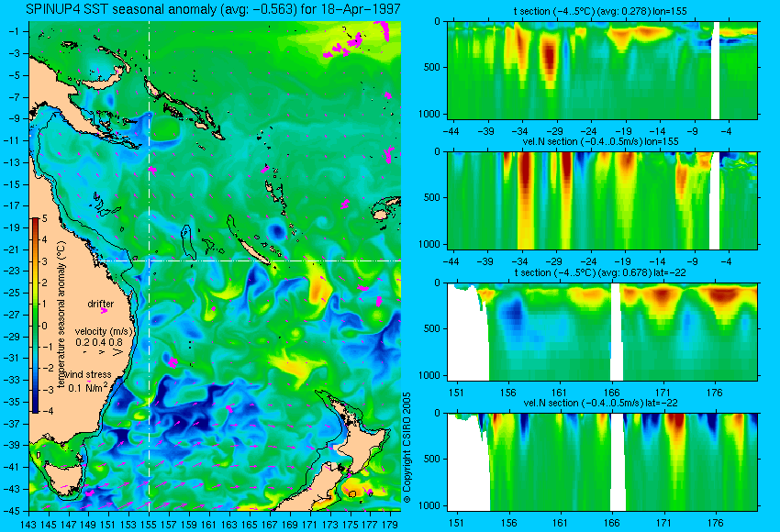Click the '176' label under the lat=-22 velocity section

716,523
